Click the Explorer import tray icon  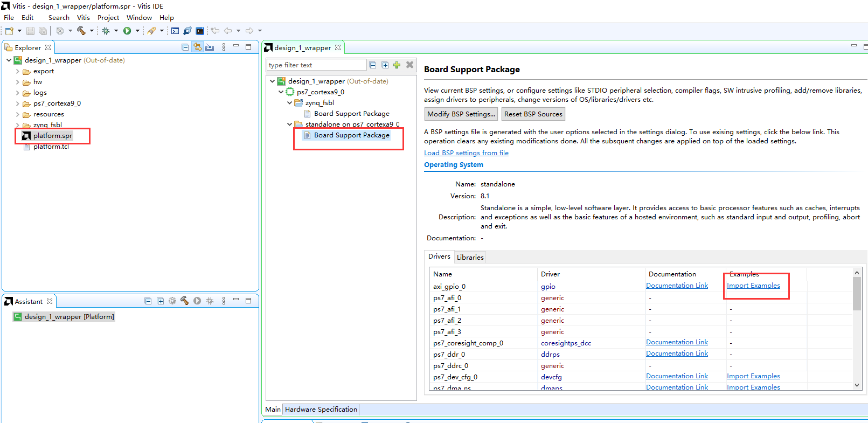pos(210,47)
